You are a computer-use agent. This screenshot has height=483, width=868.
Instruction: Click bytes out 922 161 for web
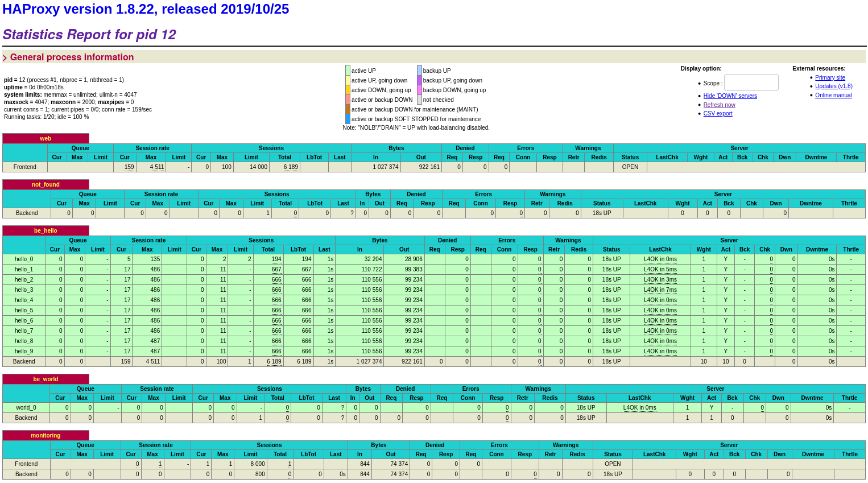pyautogui.click(x=429, y=167)
